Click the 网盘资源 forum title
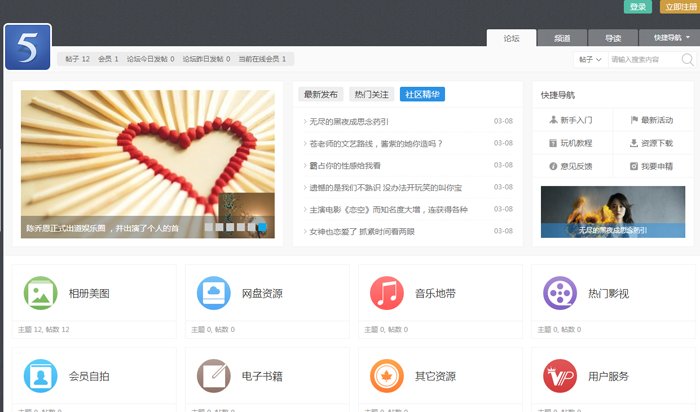Viewport: 700px width, 412px height. click(x=262, y=293)
